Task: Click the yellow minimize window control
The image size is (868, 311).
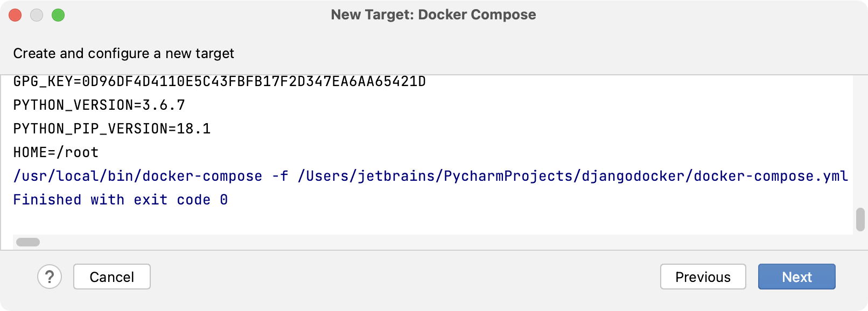Action: click(37, 15)
